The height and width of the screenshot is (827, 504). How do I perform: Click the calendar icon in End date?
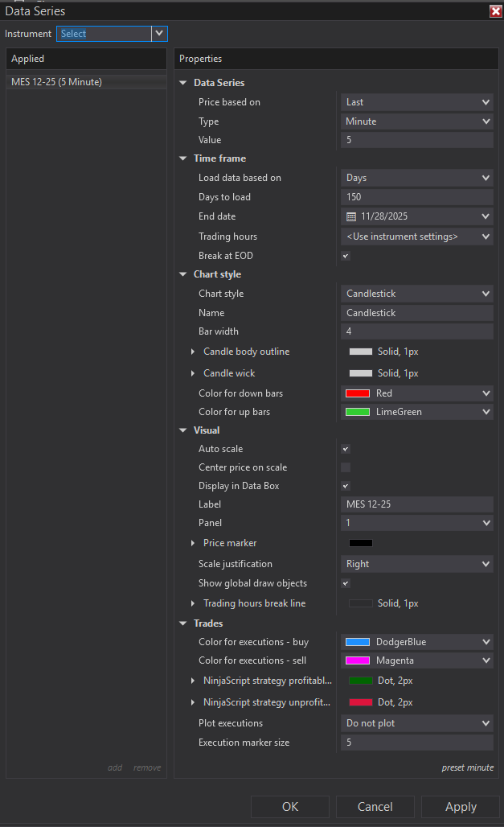pos(351,216)
